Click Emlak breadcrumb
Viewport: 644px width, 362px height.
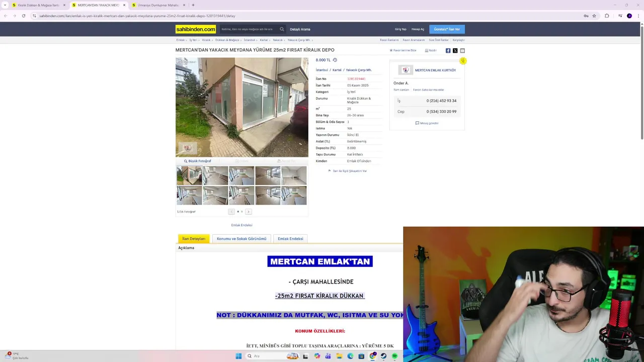pos(180,40)
